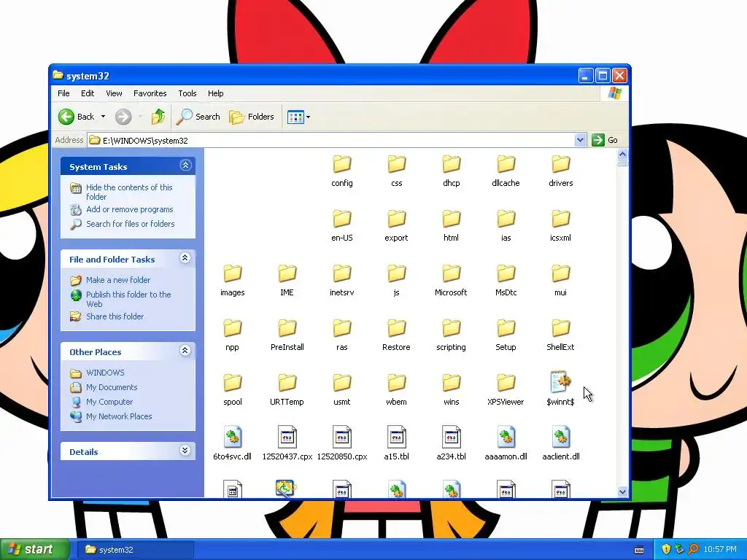Go up one folder level

coord(158,117)
